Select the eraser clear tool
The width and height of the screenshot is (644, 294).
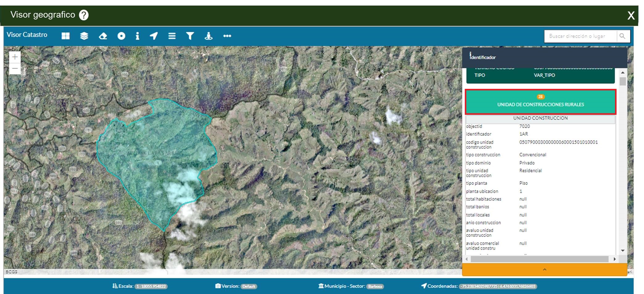pyautogui.click(x=103, y=36)
